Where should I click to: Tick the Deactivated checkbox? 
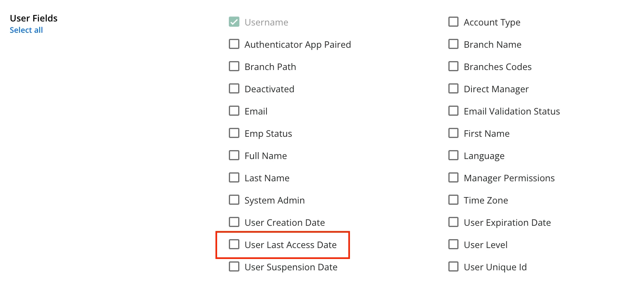[x=234, y=89]
